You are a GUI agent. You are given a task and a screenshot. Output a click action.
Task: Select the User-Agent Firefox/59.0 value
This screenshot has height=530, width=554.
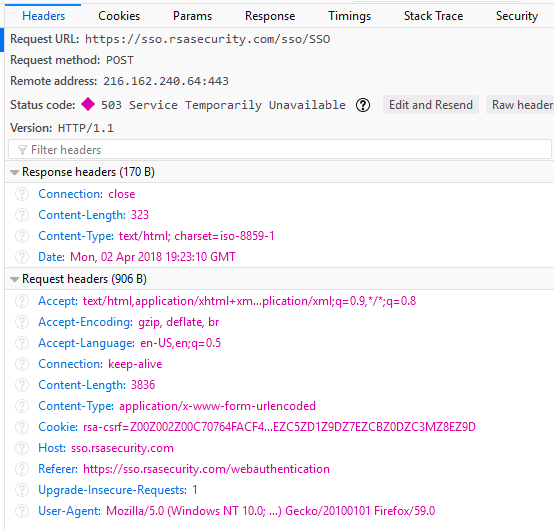point(271,511)
